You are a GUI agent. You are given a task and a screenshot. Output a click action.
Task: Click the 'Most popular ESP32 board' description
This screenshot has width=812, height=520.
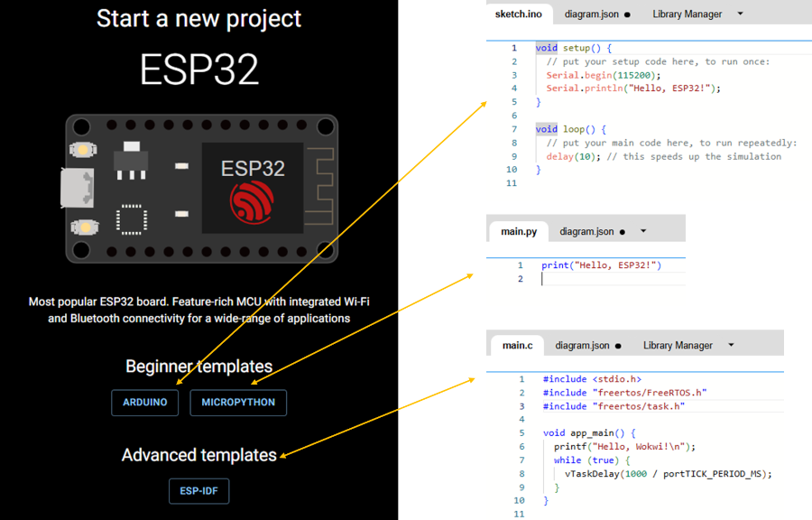[x=198, y=310]
